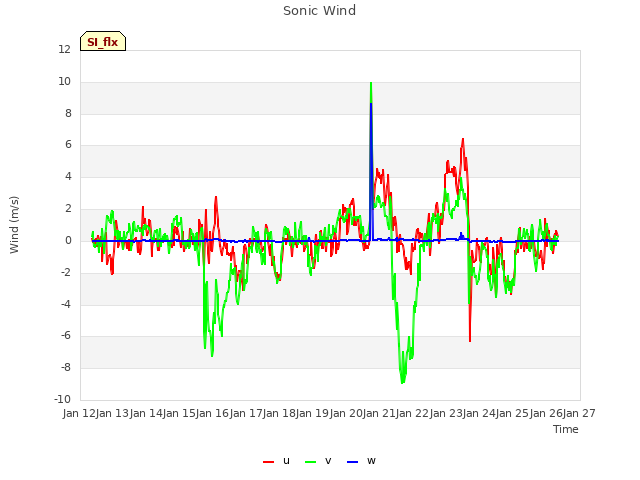Viewport: 640px width, 480px height.
Task: Click the SI_flx label badge
Action: [103, 42]
